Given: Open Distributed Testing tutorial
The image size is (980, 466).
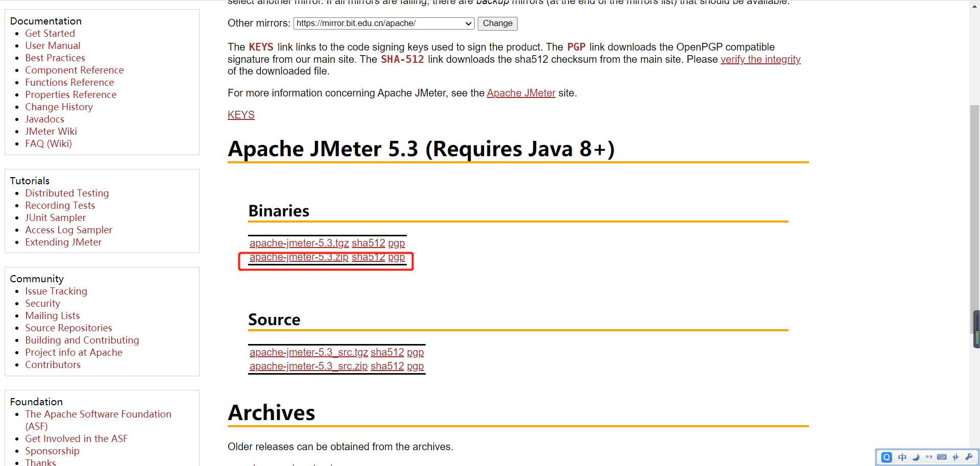Looking at the screenshot, I should [x=67, y=193].
